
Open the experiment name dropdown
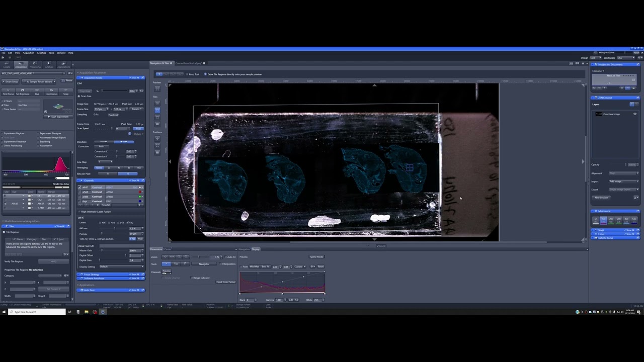click(33, 73)
